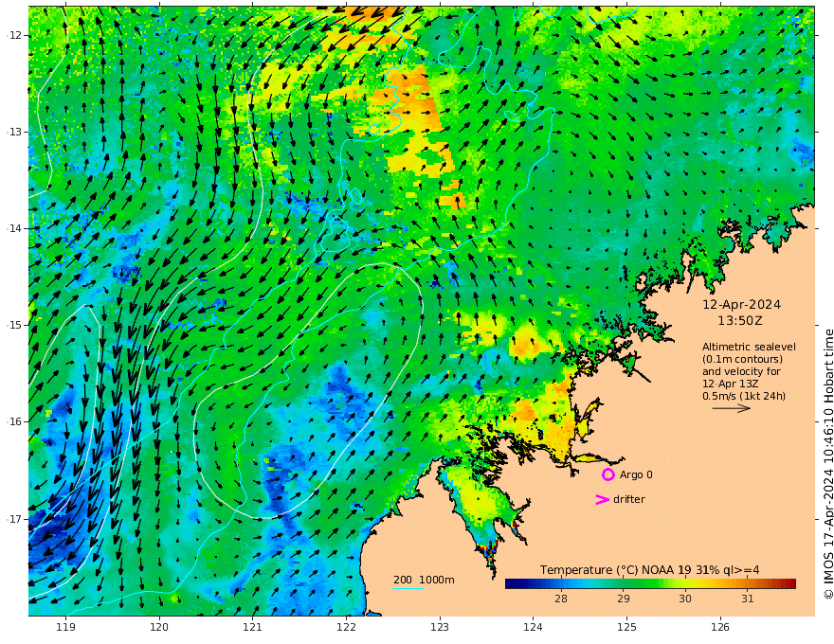The width and height of the screenshot is (834, 644).
Task: Click the 28 tick label on colorbar
Action: point(561,599)
